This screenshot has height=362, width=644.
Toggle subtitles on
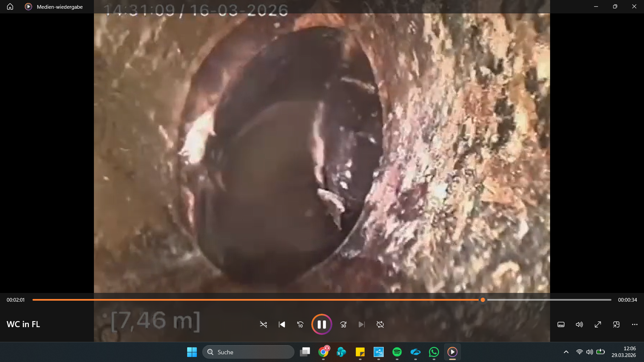click(561, 324)
